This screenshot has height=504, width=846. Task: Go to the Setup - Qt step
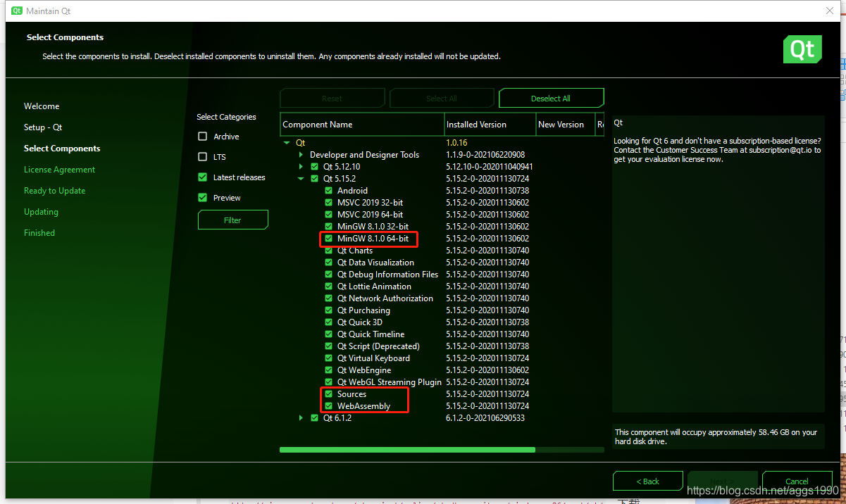tap(43, 127)
